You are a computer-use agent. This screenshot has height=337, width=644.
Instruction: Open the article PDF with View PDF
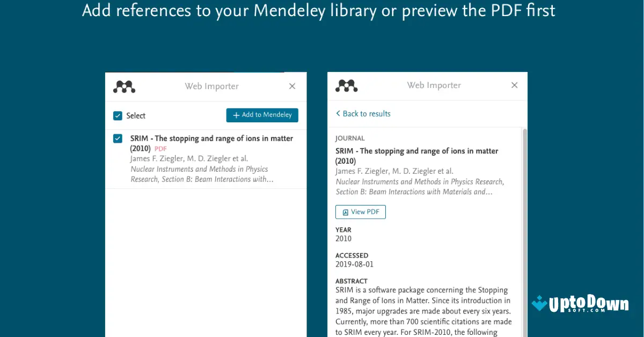(x=360, y=211)
